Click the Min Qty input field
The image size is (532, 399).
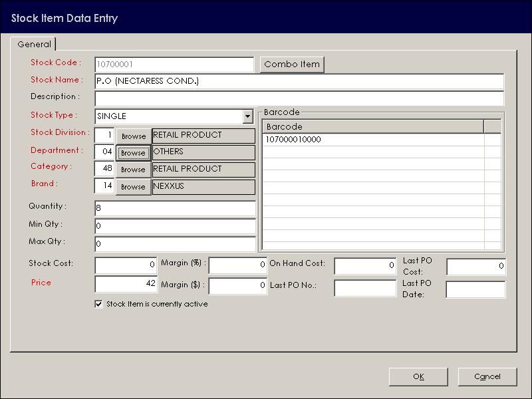pyautogui.click(x=175, y=226)
